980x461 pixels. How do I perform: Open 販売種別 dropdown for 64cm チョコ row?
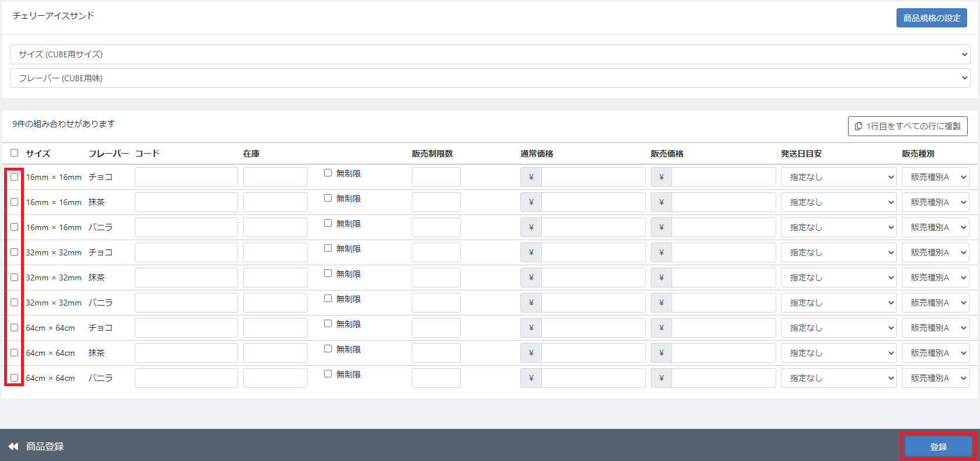point(936,328)
